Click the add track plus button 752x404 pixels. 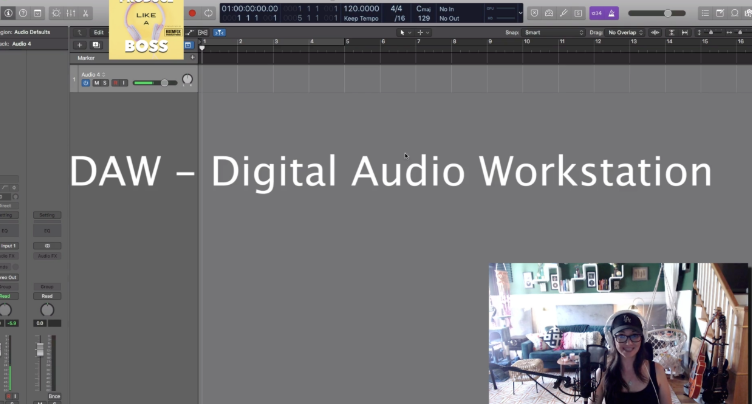pos(80,45)
